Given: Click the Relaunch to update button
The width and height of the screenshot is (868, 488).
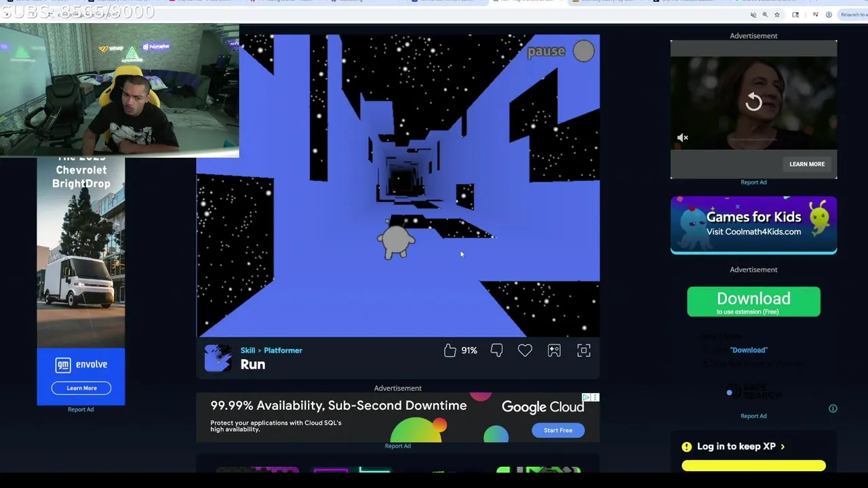Looking at the screenshot, I should 853,14.
